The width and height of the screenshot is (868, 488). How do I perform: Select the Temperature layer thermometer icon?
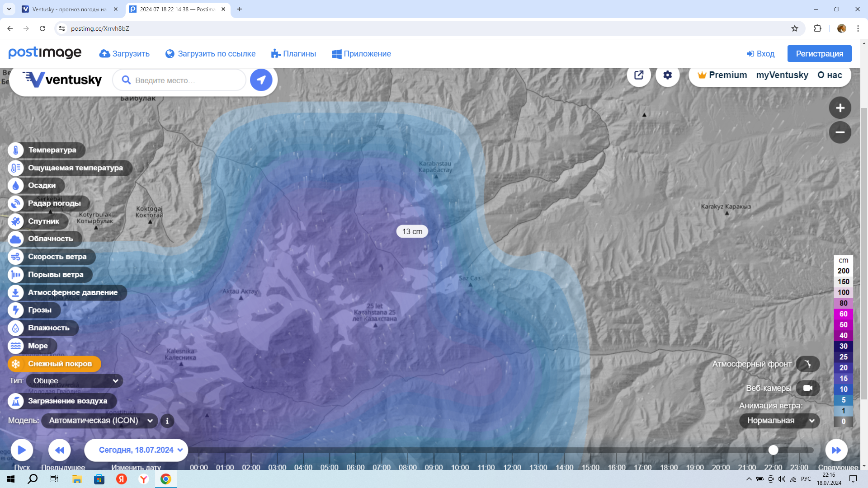[15, 150]
